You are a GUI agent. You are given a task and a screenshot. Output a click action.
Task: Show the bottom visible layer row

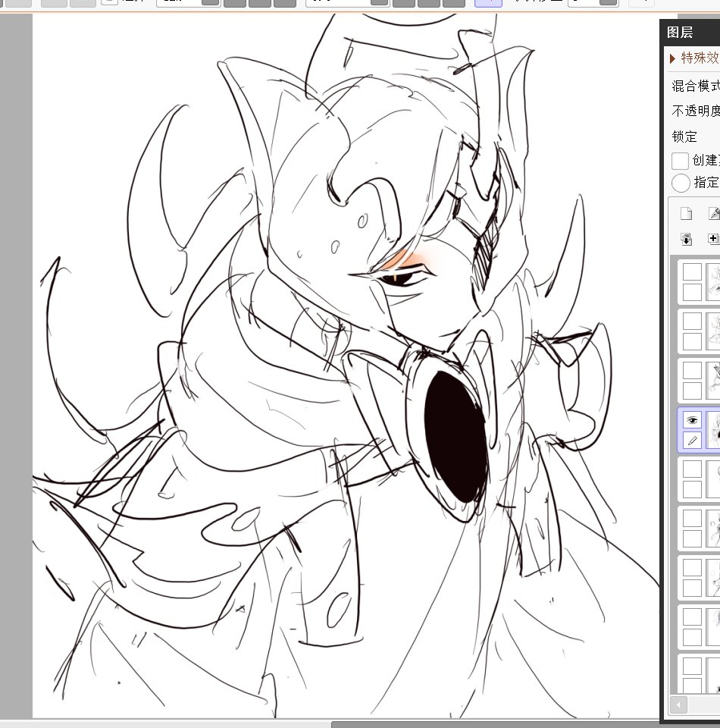click(x=692, y=667)
